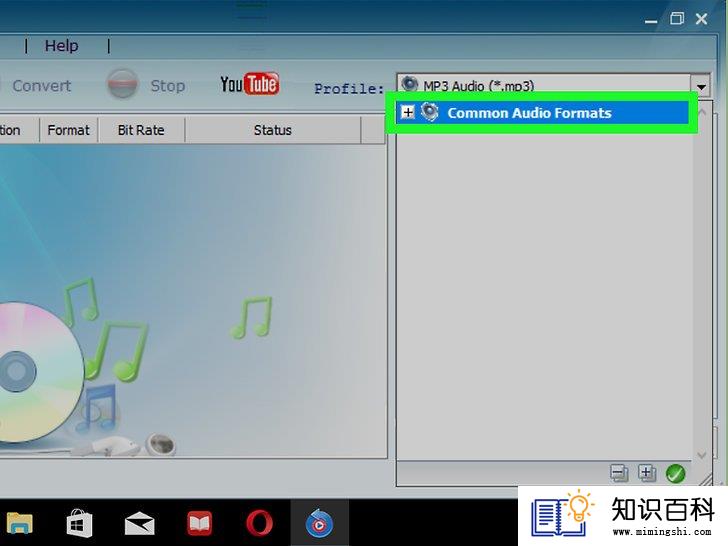The height and width of the screenshot is (546, 728).
Task: Open the Profile dropdown arrow
Action: click(701, 86)
